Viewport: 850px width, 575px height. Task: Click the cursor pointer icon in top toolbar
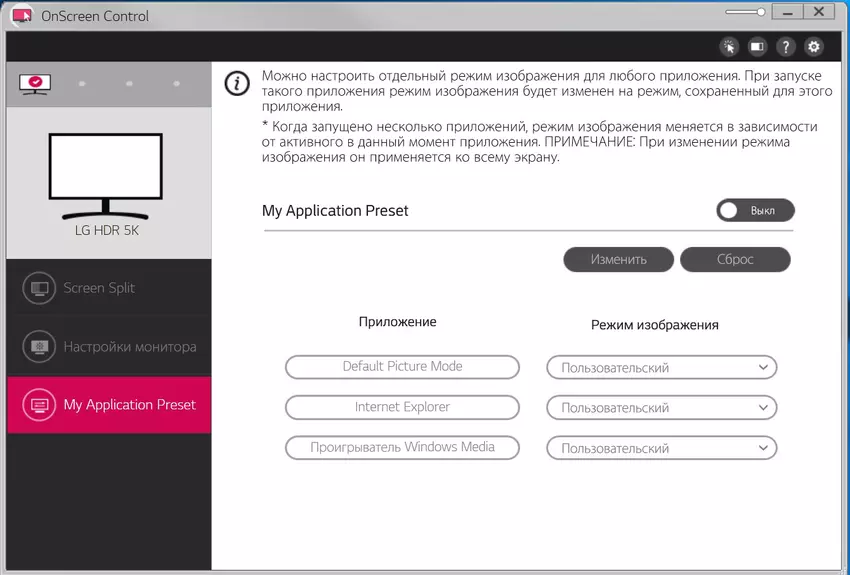pyautogui.click(x=729, y=46)
